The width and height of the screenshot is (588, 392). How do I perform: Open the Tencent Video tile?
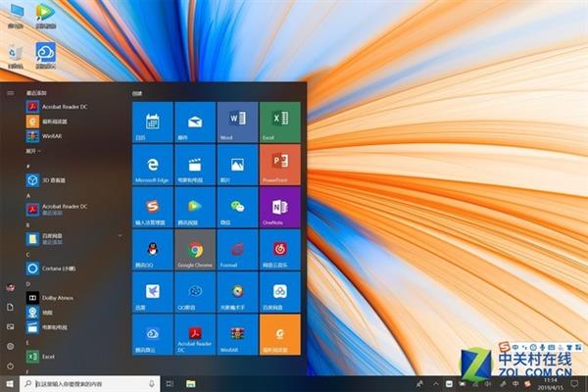(195, 208)
